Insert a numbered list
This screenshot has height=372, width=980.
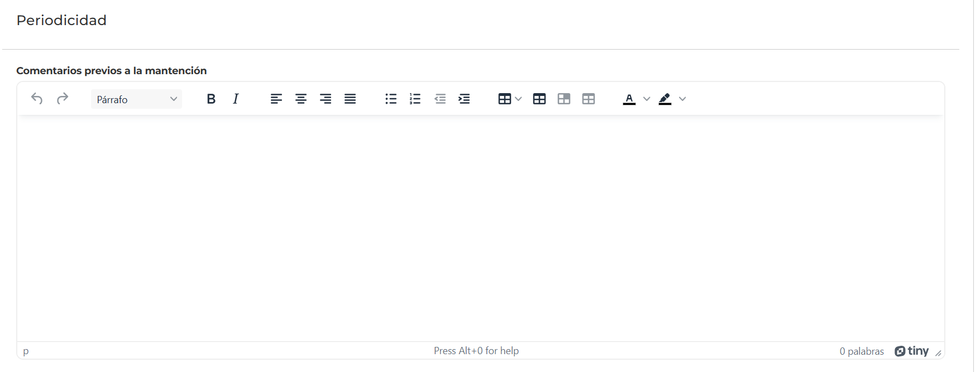[x=415, y=99]
